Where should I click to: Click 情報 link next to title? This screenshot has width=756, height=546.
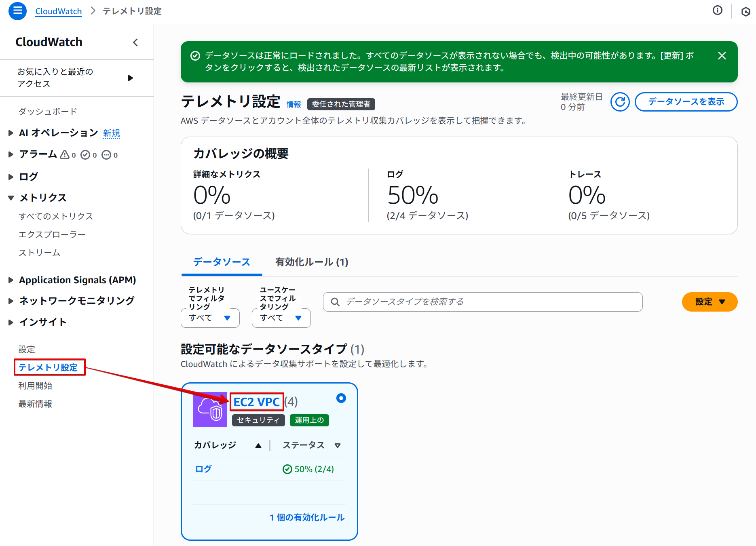(294, 104)
